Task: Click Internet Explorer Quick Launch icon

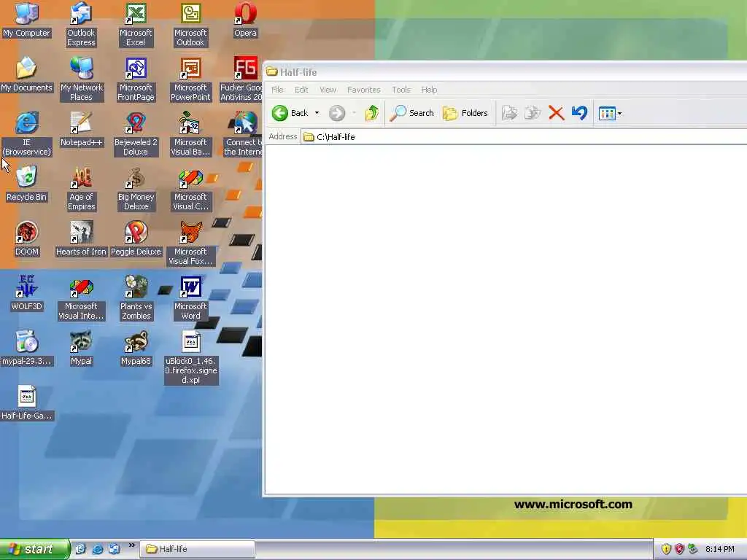Action: click(97, 549)
